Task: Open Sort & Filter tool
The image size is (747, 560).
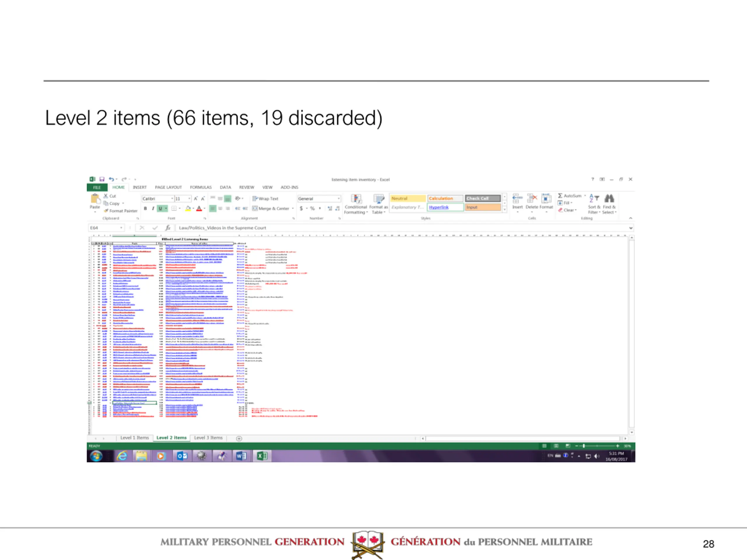Action: tap(594, 204)
